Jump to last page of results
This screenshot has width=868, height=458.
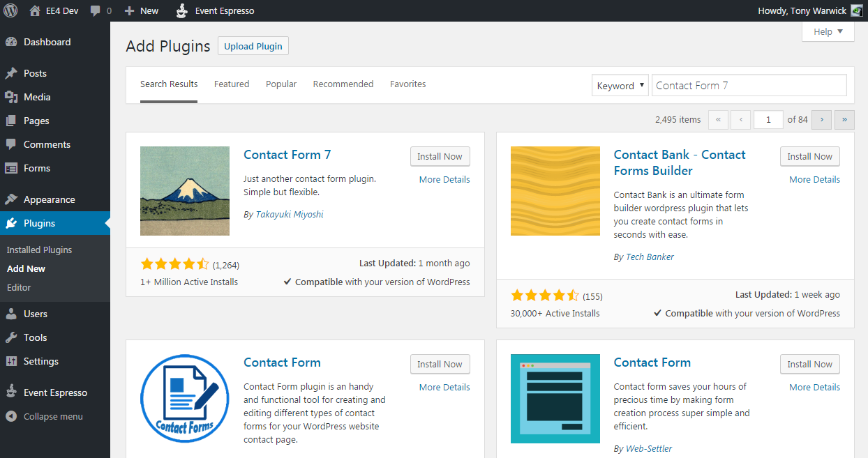pyautogui.click(x=844, y=120)
